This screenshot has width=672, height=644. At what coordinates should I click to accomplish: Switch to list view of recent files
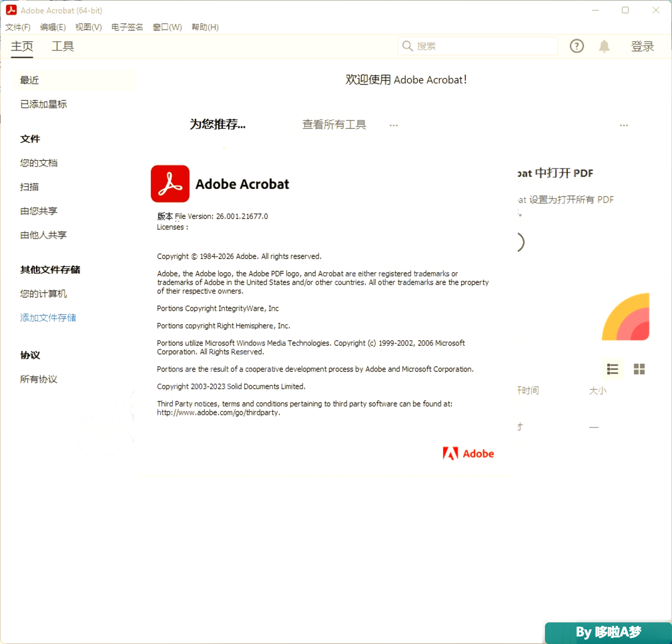[x=613, y=369]
